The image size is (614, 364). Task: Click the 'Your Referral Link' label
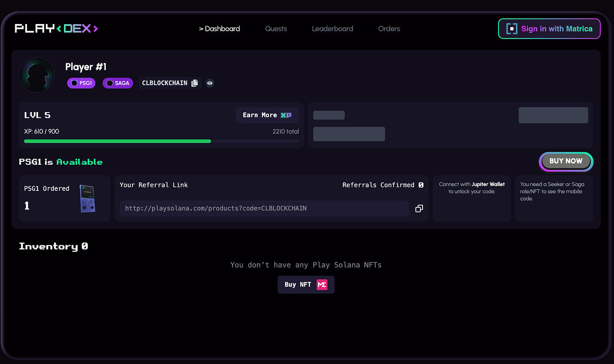[x=154, y=185]
